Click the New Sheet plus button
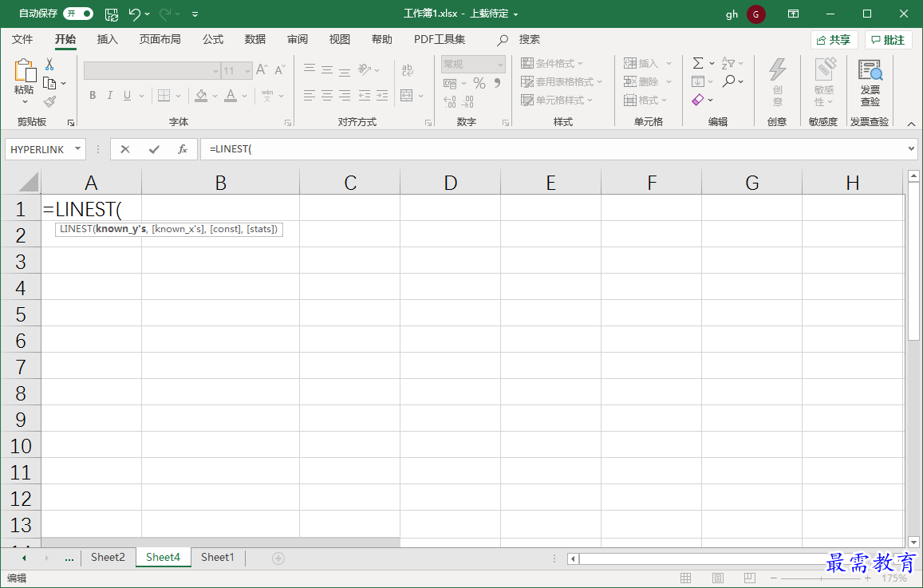 (x=278, y=558)
